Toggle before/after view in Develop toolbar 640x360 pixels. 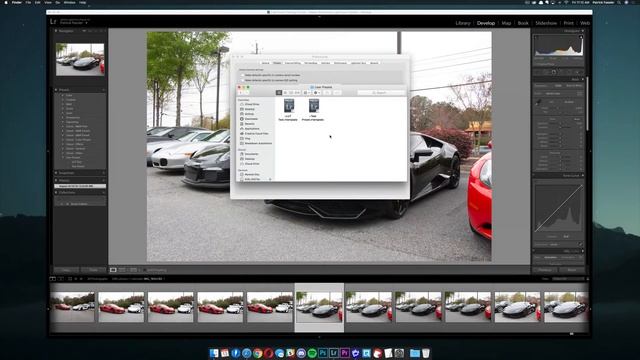click(x=122, y=270)
